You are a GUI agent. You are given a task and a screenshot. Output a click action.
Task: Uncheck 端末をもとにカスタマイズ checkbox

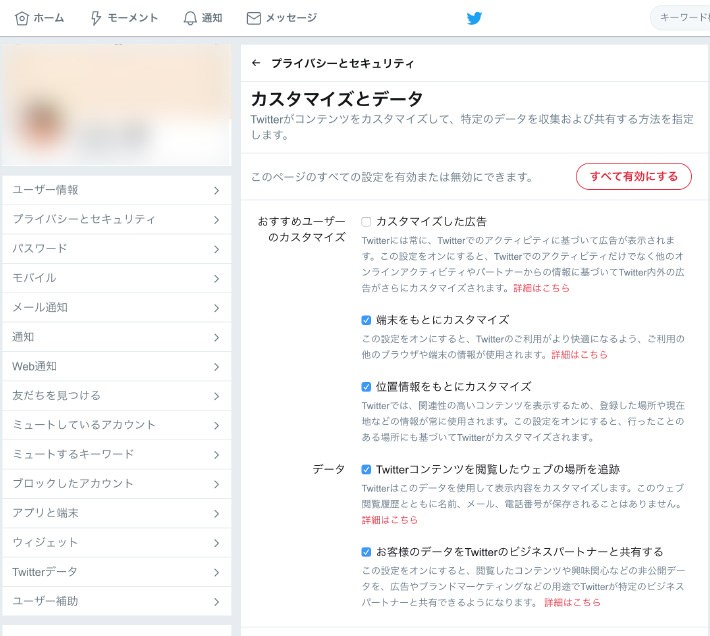tap(366, 320)
